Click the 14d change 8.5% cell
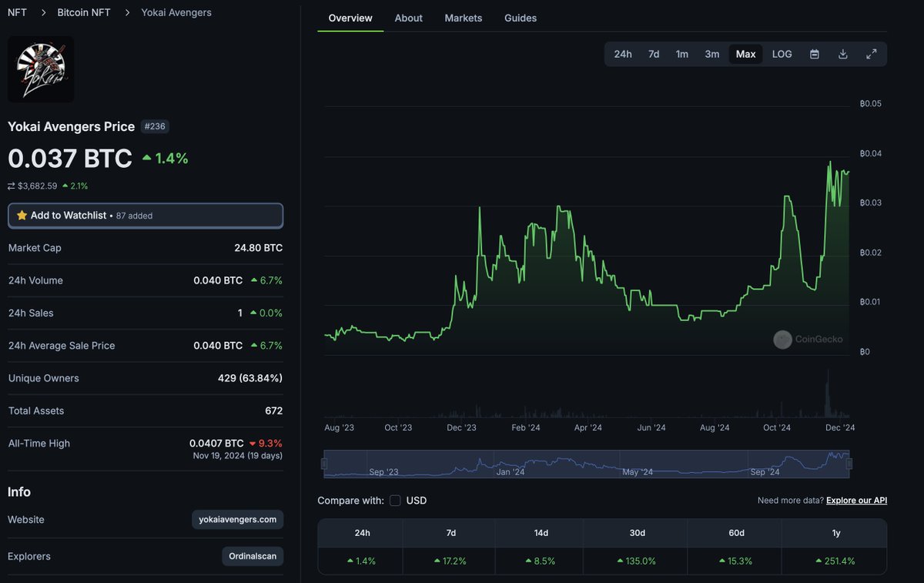924x583 pixels. pyautogui.click(x=541, y=561)
